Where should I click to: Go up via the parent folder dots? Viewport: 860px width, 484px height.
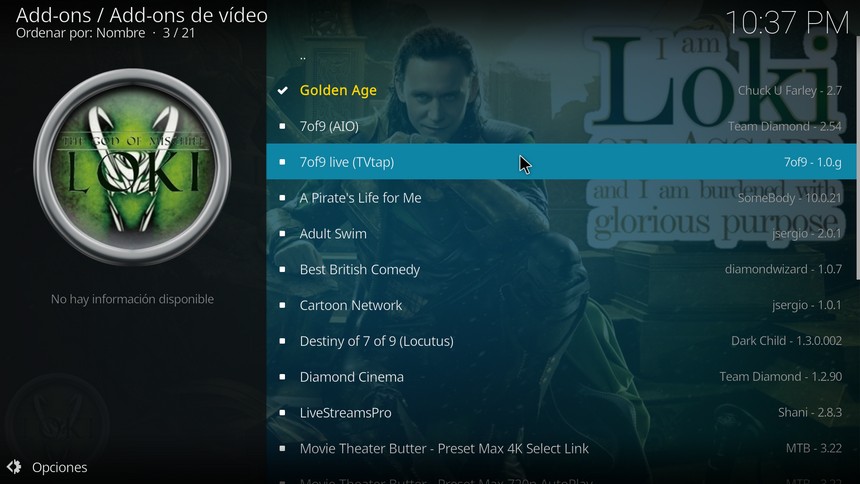click(x=303, y=57)
